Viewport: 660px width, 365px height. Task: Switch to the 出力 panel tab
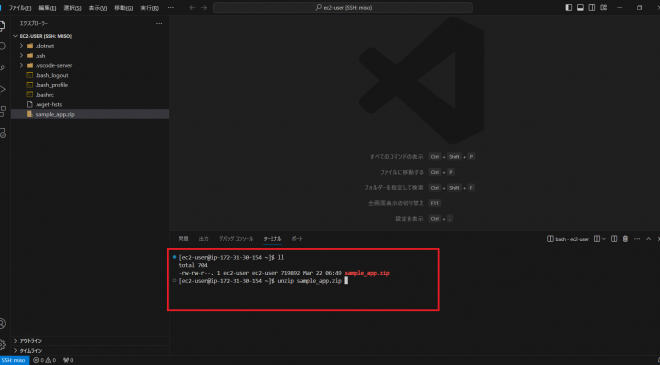coord(204,239)
